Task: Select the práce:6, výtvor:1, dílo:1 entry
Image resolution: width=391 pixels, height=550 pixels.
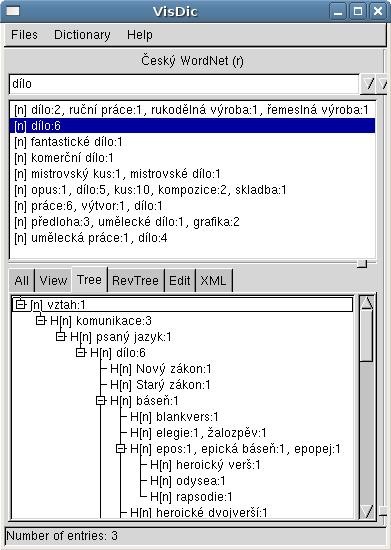Action: [x=192, y=206]
